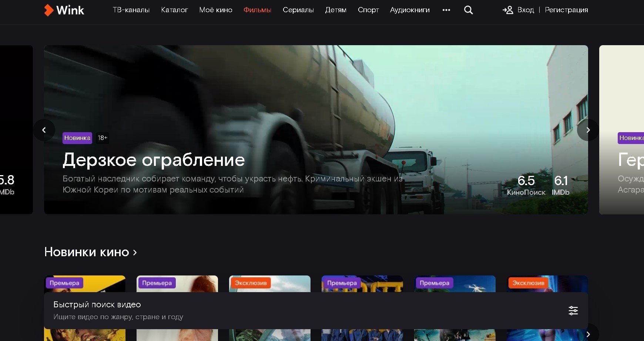Viewport: 644px width, 341px height.
Task: Open the three-dots more menu
Action: pos(446,10)
